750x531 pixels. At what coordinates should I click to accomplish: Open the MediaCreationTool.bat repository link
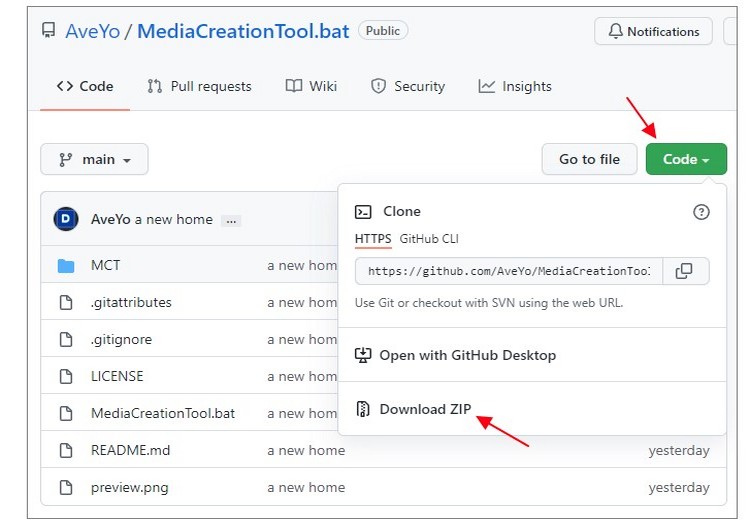pyautogui.click(x=243, y=31)
